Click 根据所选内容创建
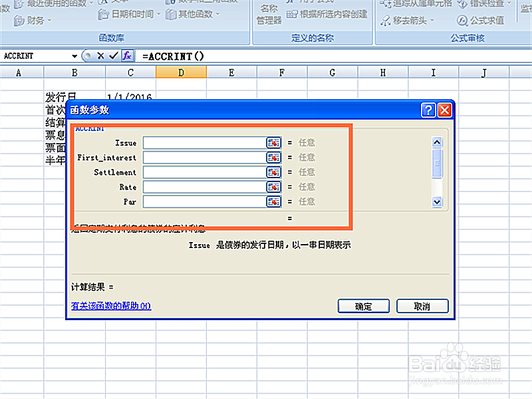 click(x=327, y=14)
